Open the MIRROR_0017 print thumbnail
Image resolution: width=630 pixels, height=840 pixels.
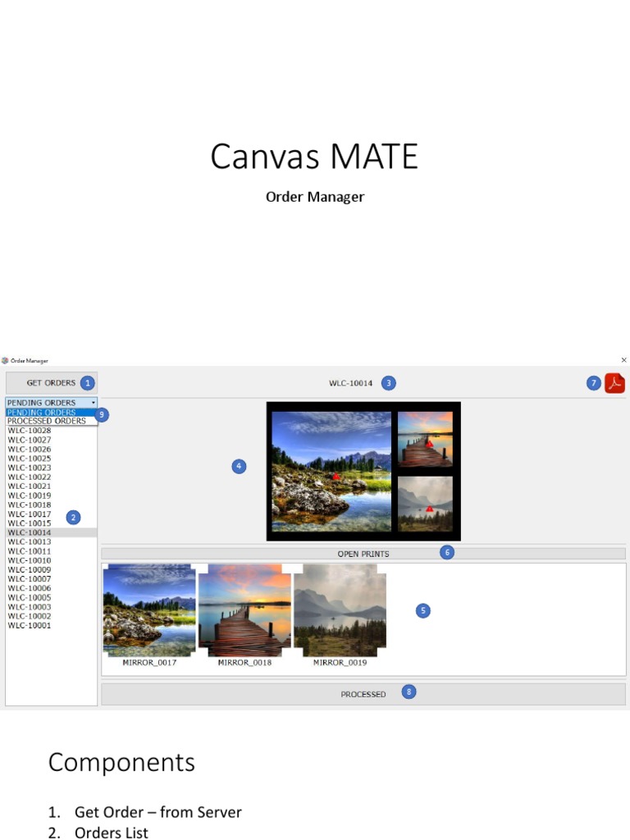tap(148, 609)
